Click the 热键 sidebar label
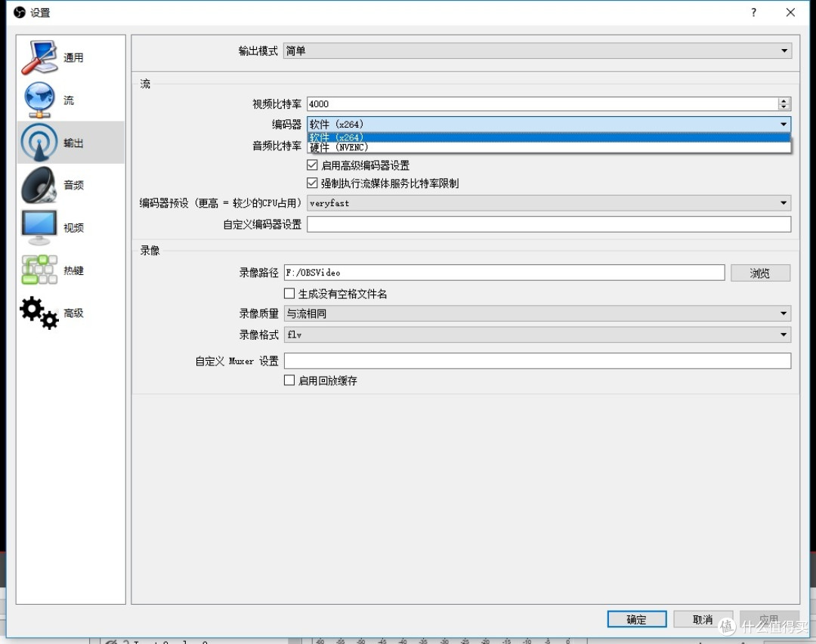 point(73,270)
